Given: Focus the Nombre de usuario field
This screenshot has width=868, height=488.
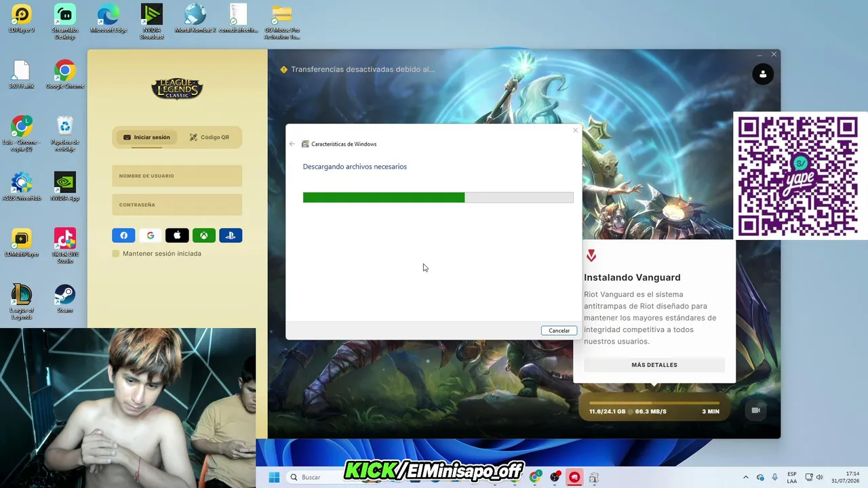Looking at the screenshot, I should (x=177, y=176).
